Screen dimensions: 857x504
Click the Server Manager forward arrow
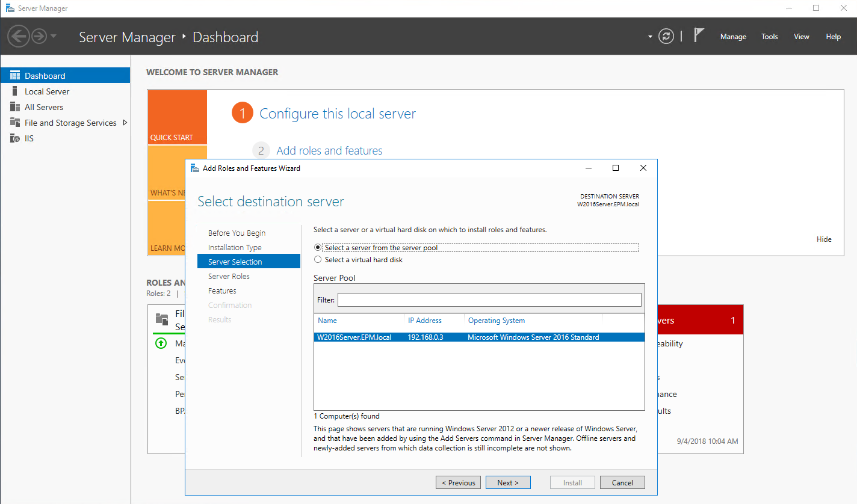39,37
